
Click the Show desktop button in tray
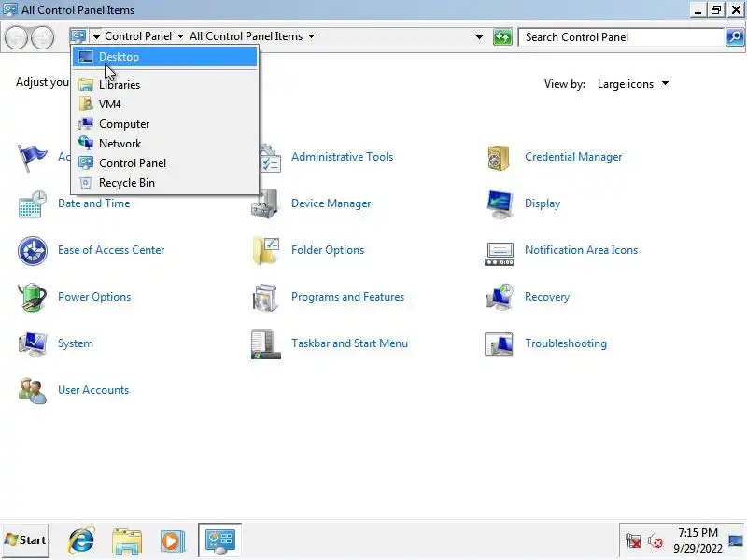(x=736, y=540)
